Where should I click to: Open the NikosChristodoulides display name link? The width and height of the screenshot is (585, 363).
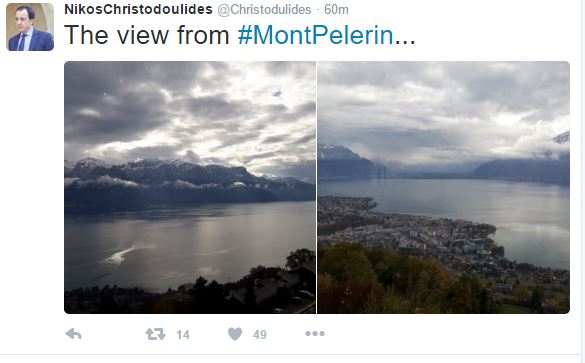[138, 9]
